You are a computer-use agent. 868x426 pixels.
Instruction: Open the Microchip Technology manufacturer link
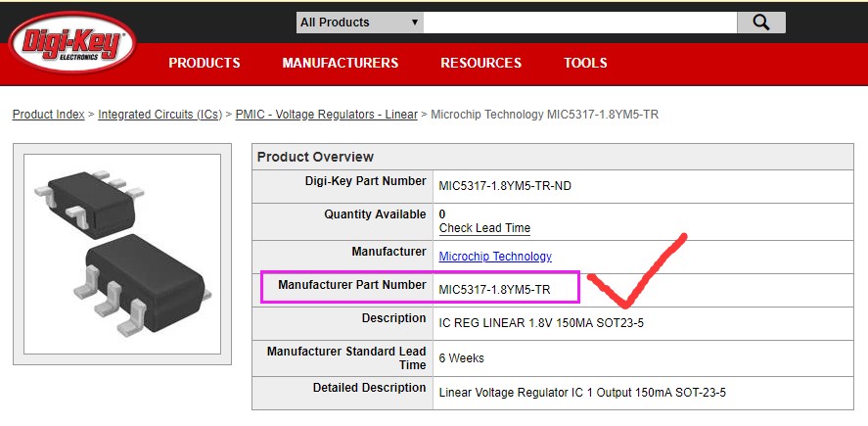(495, 257)
